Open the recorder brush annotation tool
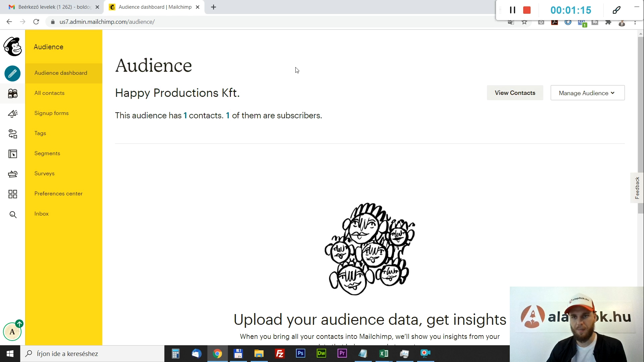Image resolution: width=644 pixels, height=362 pixels. 616,10
